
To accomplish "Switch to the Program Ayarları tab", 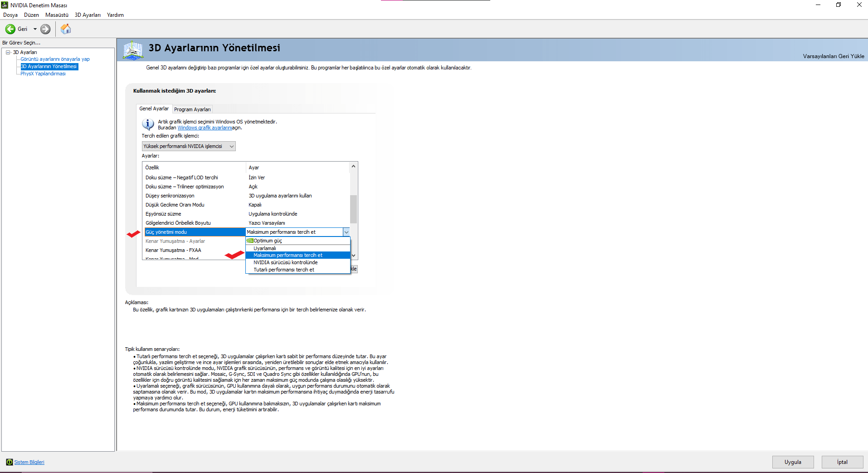I will pos(192,109).
